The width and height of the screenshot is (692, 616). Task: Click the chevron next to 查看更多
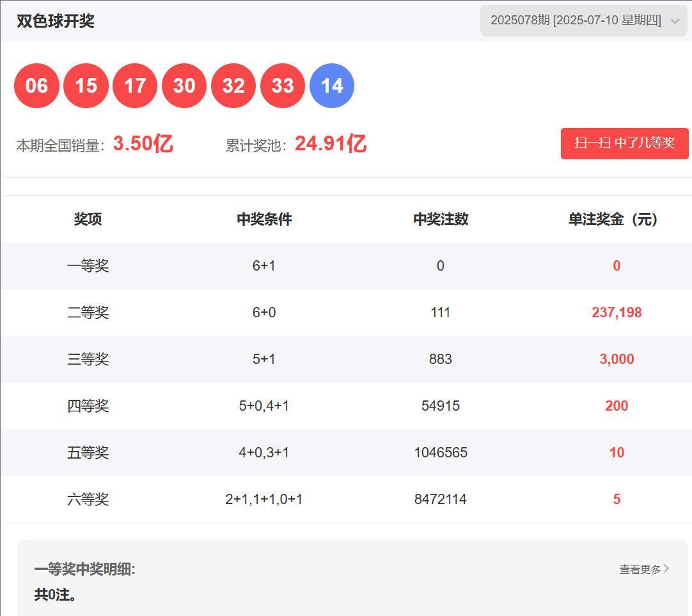tap(666, 568)
